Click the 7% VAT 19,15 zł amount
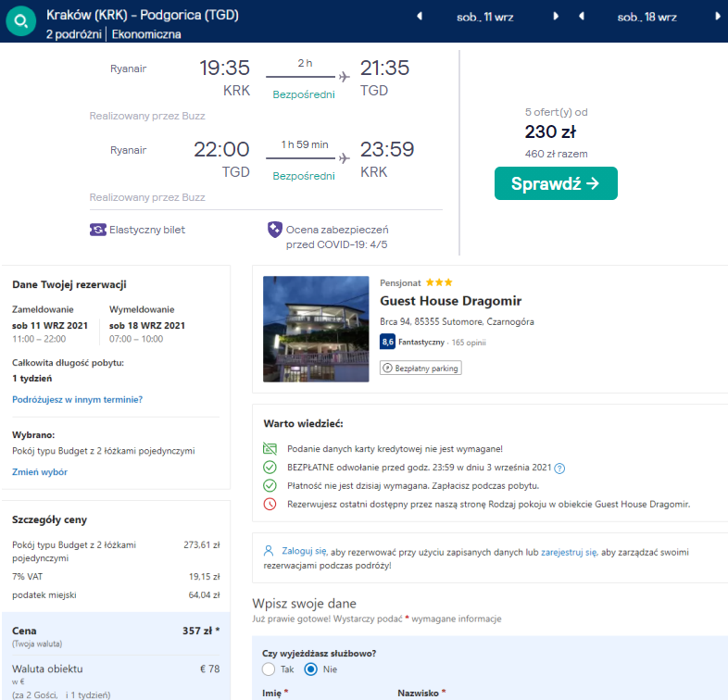 point(205,577)
